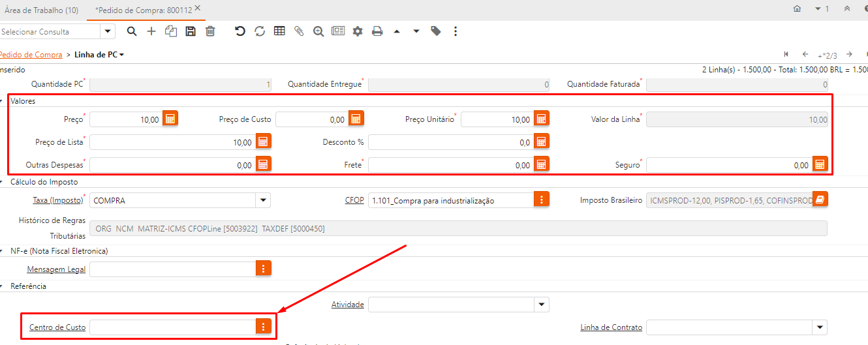Click the undo changes icon
This screenshot has height=345, width=868.
(240, 31)
